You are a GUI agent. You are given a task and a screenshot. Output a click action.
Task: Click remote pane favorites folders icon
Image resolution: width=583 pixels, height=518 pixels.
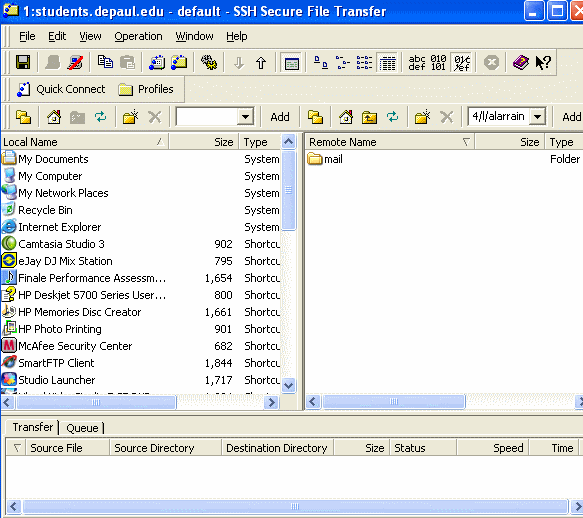[315, 117]
